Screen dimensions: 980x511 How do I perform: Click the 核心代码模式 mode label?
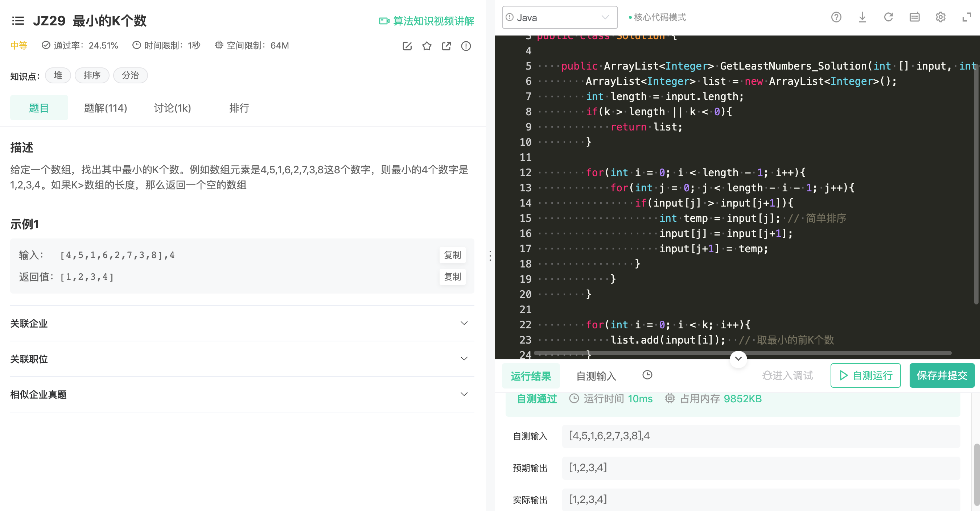point(658,17)
